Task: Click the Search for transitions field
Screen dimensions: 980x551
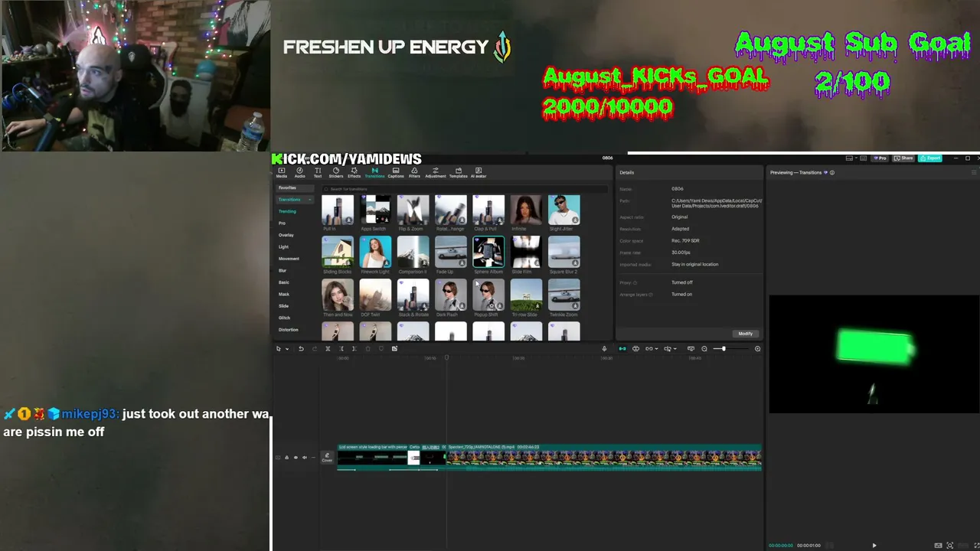Action: click(465, 189)
